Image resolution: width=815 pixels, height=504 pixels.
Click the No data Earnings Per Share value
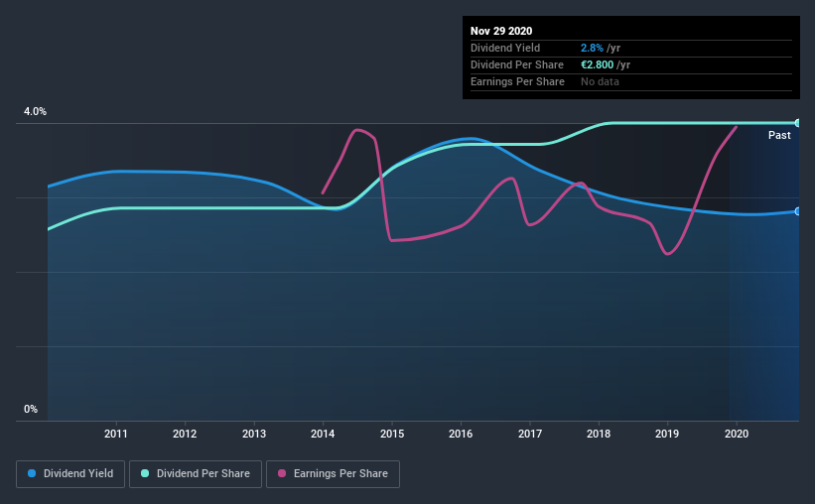tap(600, 81)
